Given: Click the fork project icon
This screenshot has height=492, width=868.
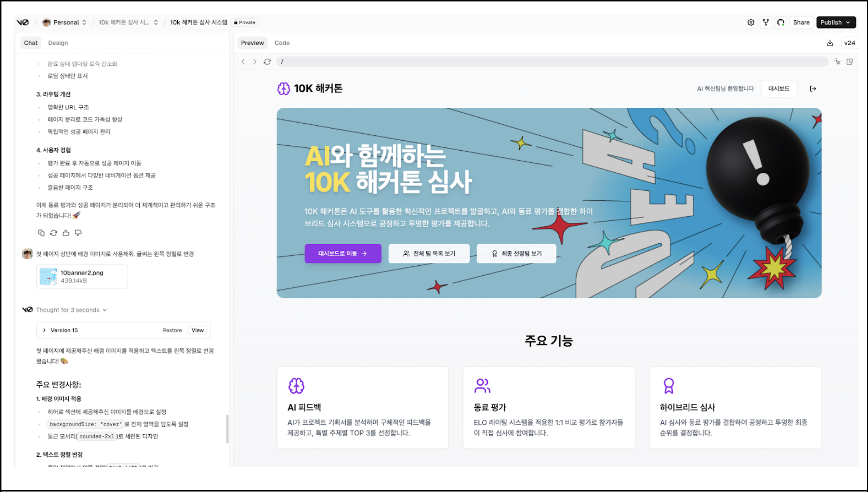Looking at the screenshot, I should (x=765, y=22).
